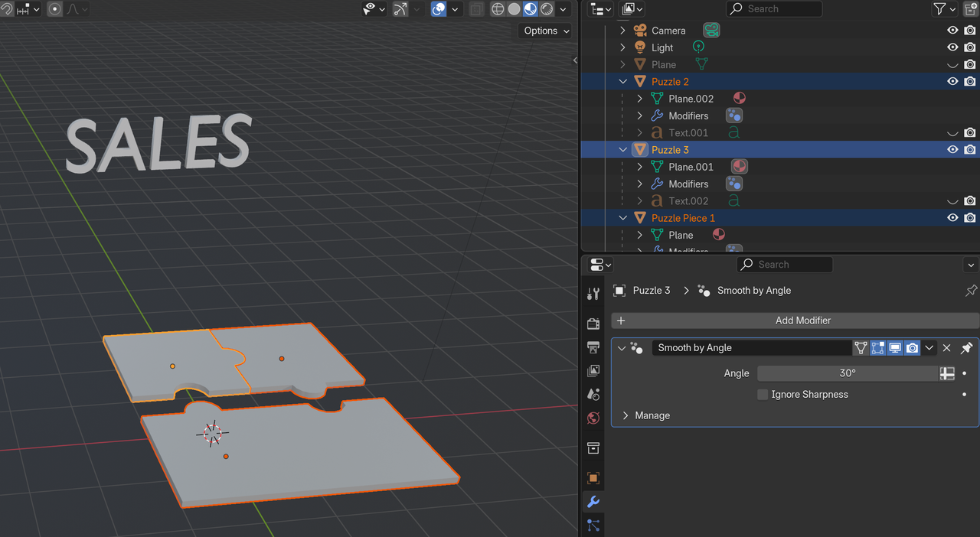This screenshot has width=980, height=537.
Task: Switch to material preview shading
Action: coord(530,9)
